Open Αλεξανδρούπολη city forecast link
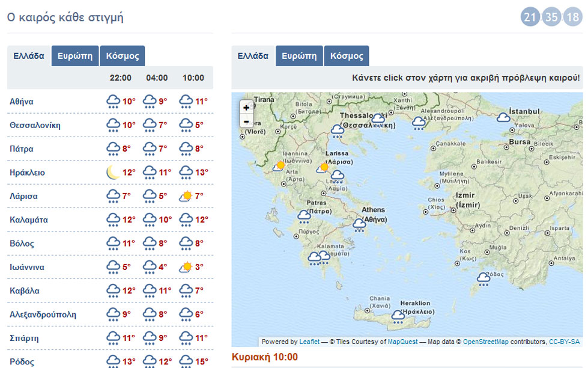Screen dimensions: 588x368 point(43,314)
